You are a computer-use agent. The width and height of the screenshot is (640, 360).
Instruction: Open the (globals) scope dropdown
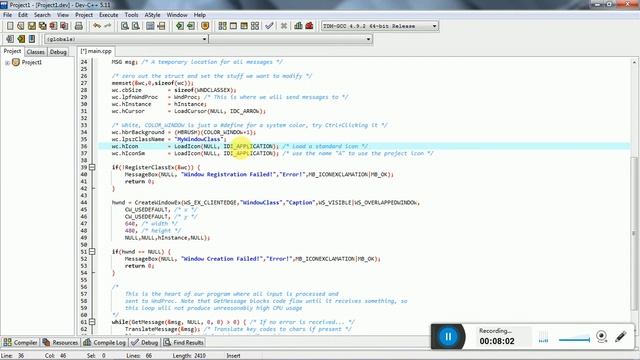point(204,39)
